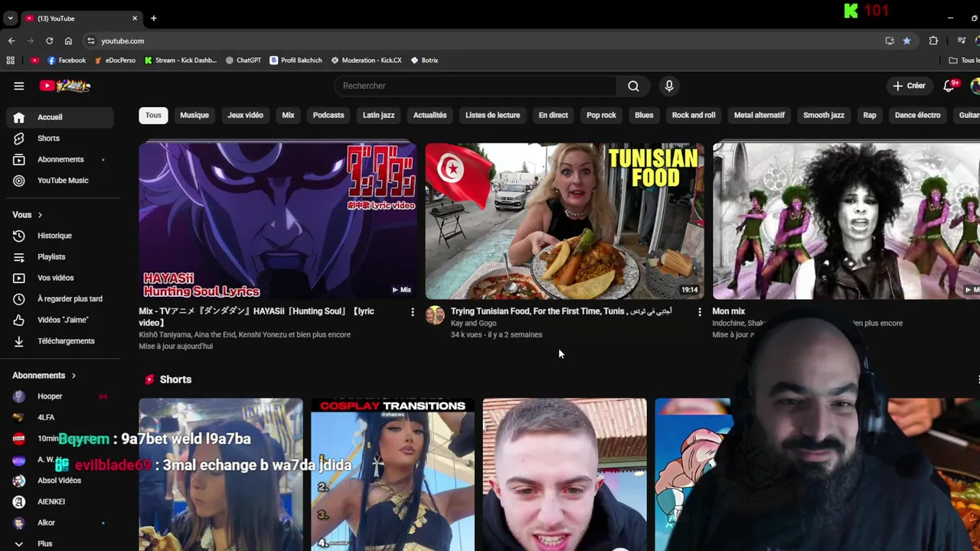Open the Facebook bookmark
The width and height of the screenshot is (980, 551).
click(67, 60)
